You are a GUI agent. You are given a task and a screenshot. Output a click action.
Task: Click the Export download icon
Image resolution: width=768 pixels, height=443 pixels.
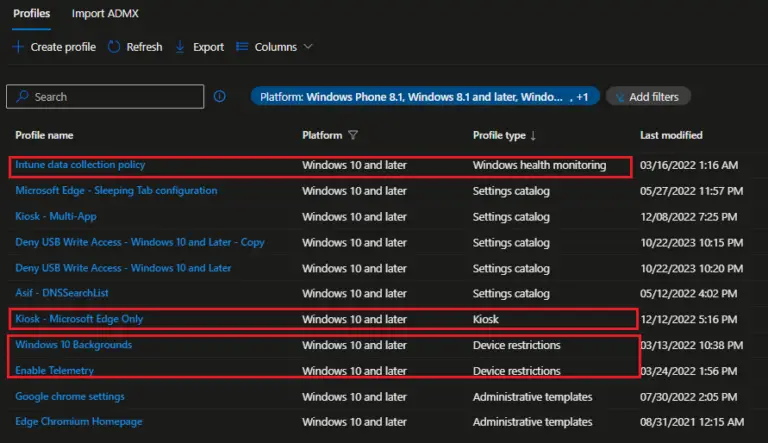coord(180,47)
